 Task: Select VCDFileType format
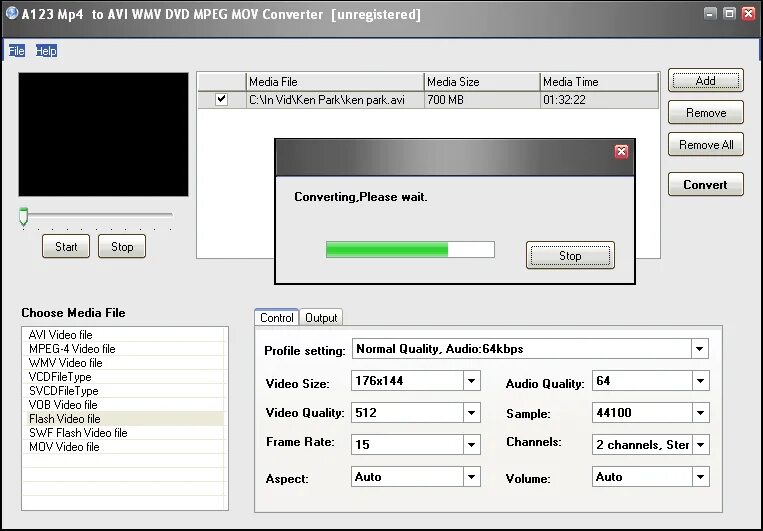point(123,377)
